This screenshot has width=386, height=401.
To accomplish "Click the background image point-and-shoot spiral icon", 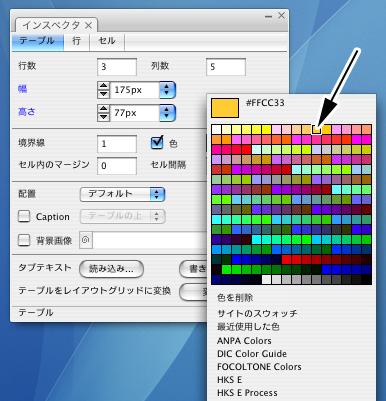I will coord(86,240).
